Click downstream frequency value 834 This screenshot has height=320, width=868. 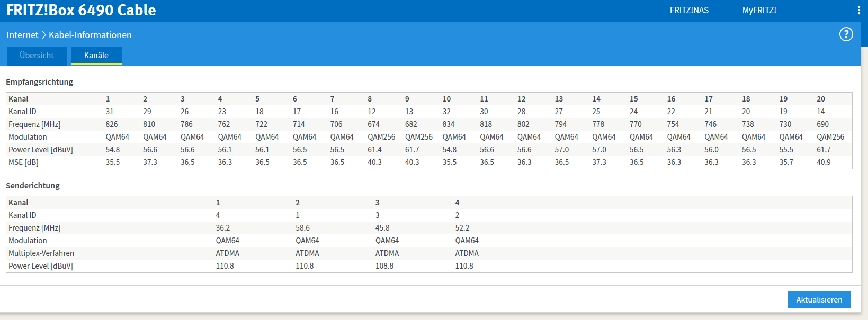pos(449,124)
